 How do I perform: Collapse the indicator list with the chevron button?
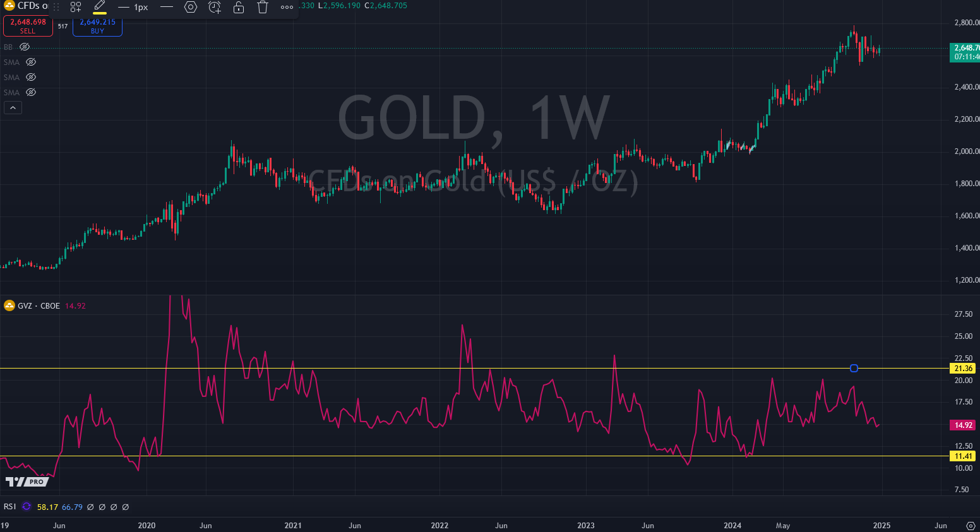[13, 107]
